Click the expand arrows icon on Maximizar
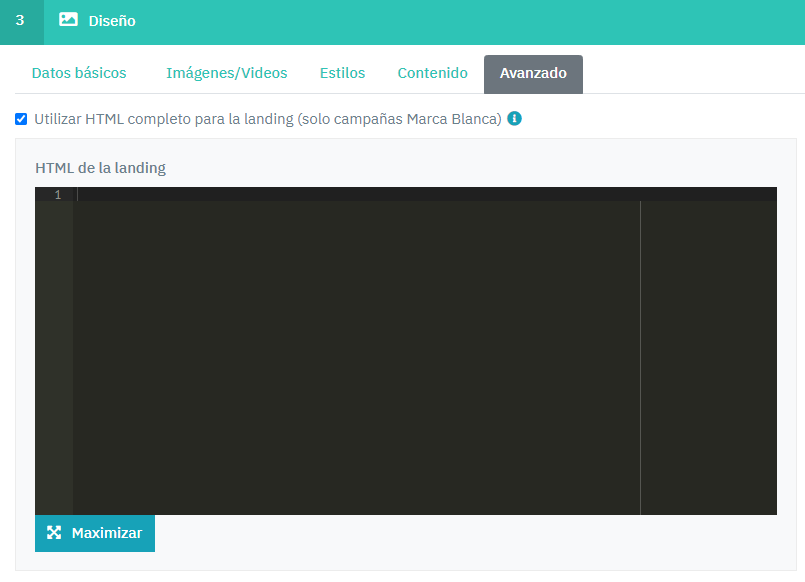 click(x=54, y=533)
